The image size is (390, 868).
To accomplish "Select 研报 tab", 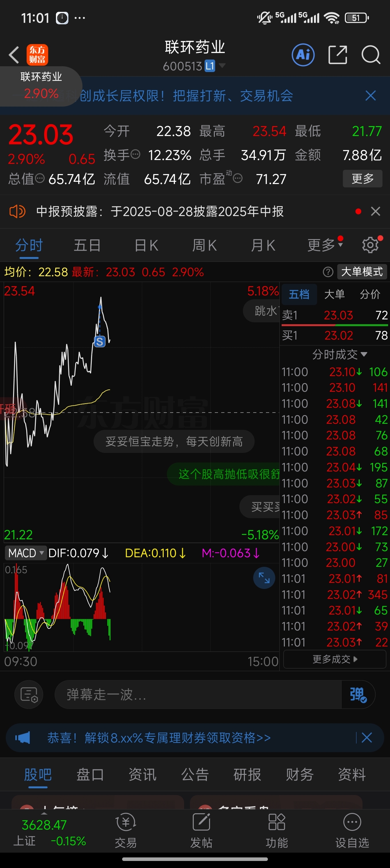I will (247, 774).
